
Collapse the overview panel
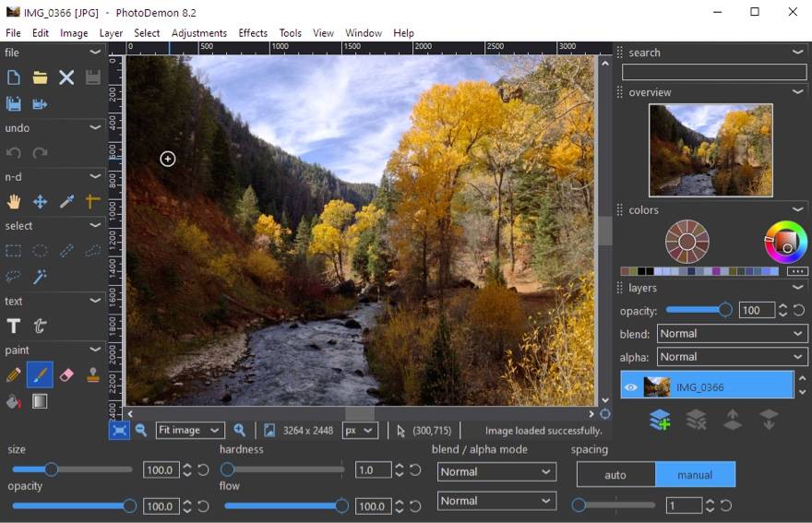tap(798, 91)
